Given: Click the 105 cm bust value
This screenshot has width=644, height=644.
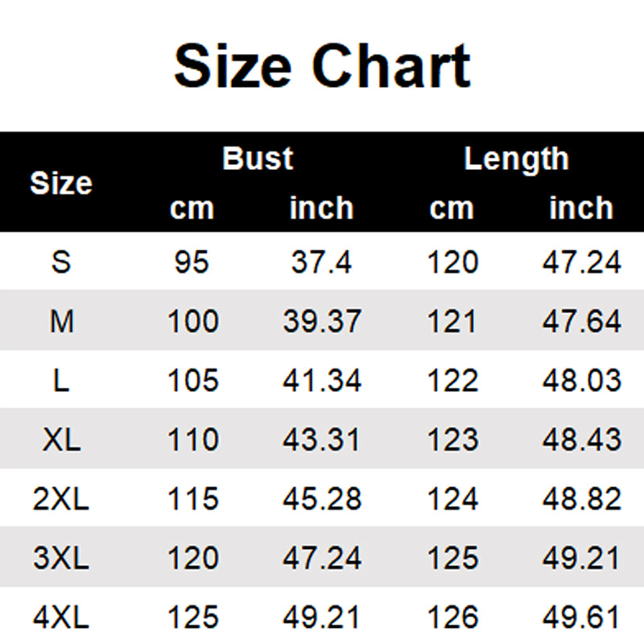Looking at the screenshot, I should tap(192, 381).
